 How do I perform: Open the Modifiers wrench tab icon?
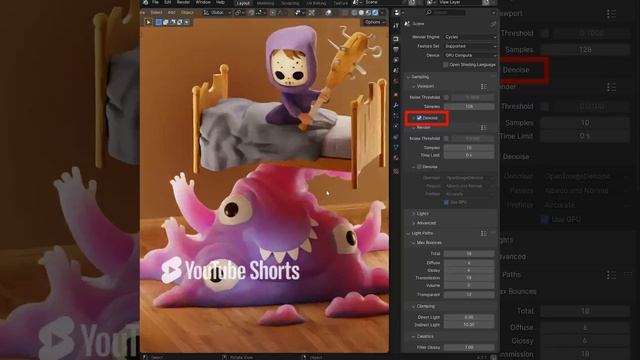(x=396, y=105)
